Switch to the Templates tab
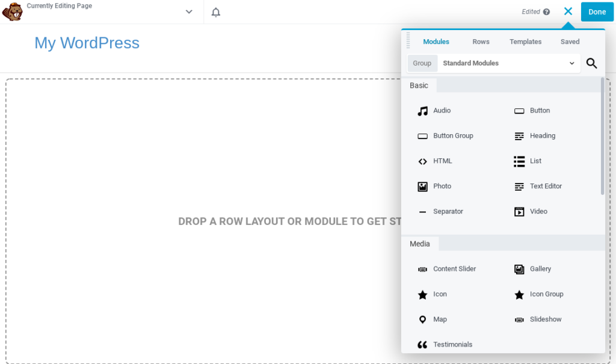This screenshot has width=616, height=364. click(526, 42)
